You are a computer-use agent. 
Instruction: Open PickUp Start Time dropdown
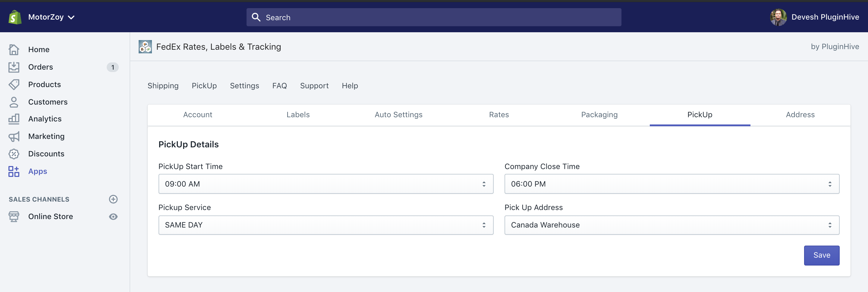[326, 184]
